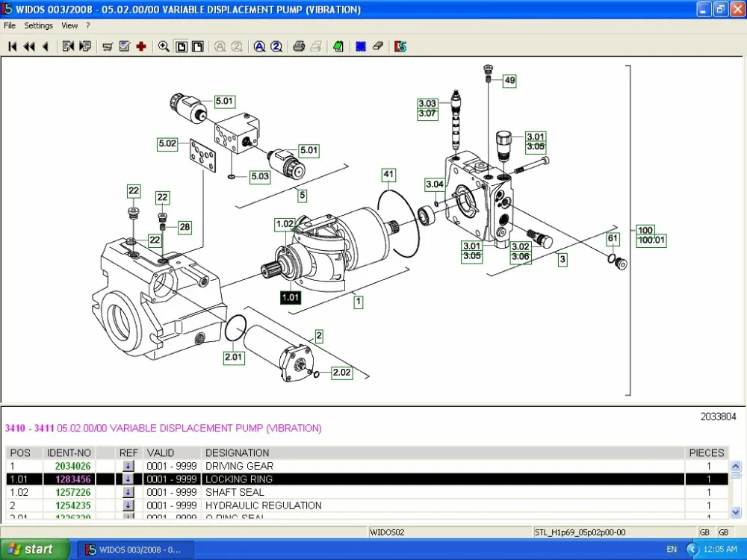Click the PIECES column header
This screenshot has height=560, width=747.
coord(707,453)
